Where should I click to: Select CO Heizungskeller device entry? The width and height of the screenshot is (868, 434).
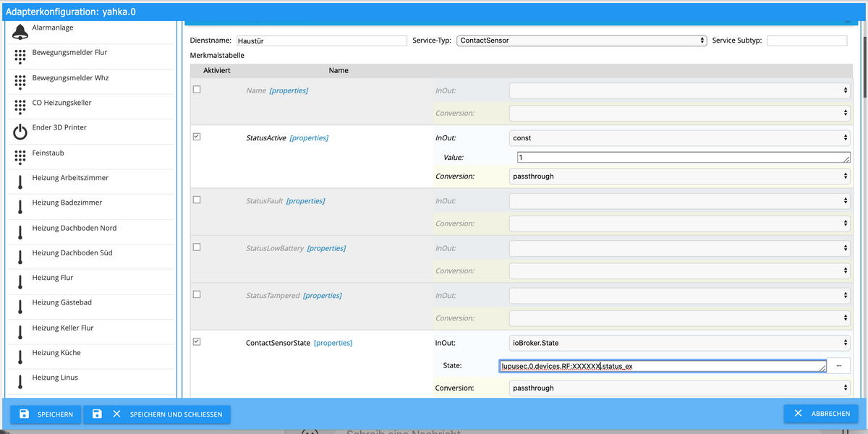[x=92, y=107]
